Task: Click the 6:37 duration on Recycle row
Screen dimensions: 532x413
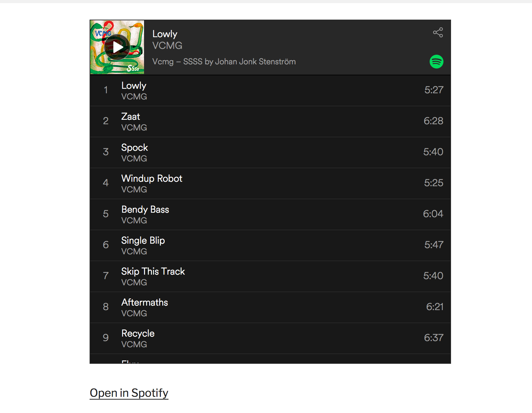Action: [x=433, y=338]
